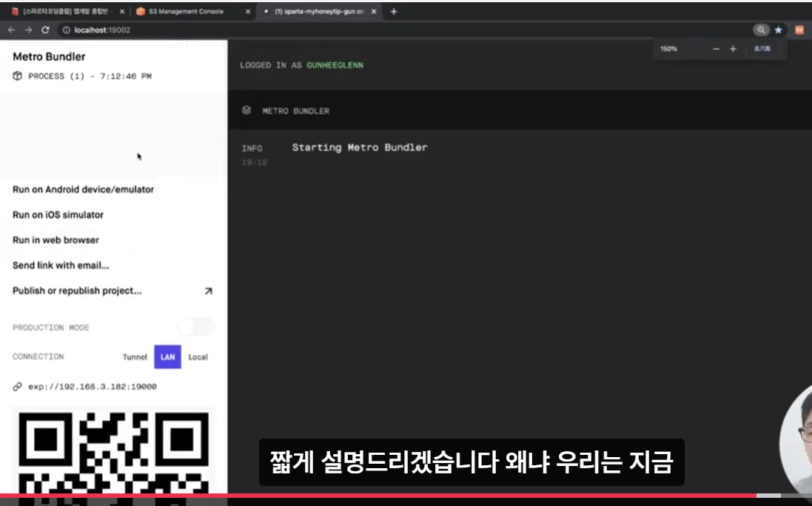
Task: Select the sparta-myhoneytip-gun tab
Action: pos(320,11)
